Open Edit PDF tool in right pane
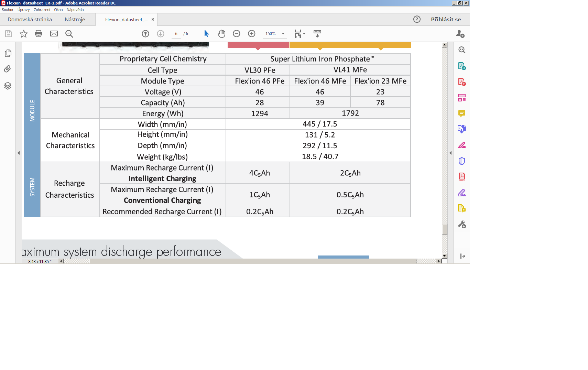The height and width of the screenshot is (370, 588). [x=462, y=98]
